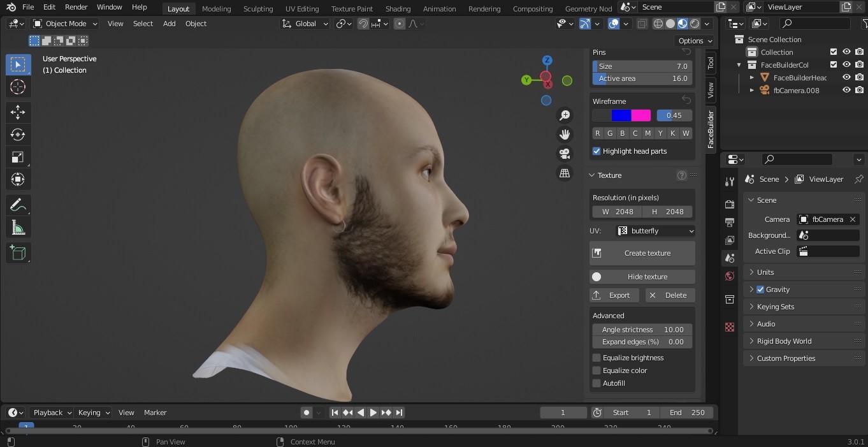Adjust the pins Size slider
Screen dimensions: 868x447
[x=642, y=66]
